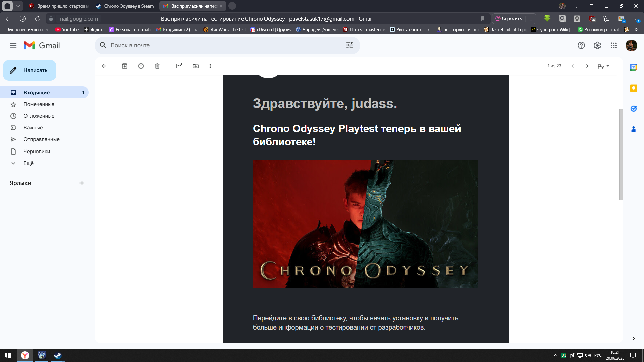This screenshot has width=644, height=362.
Task: Open Cyberpunk Wiki bookmark
Action: click(552, 29)
